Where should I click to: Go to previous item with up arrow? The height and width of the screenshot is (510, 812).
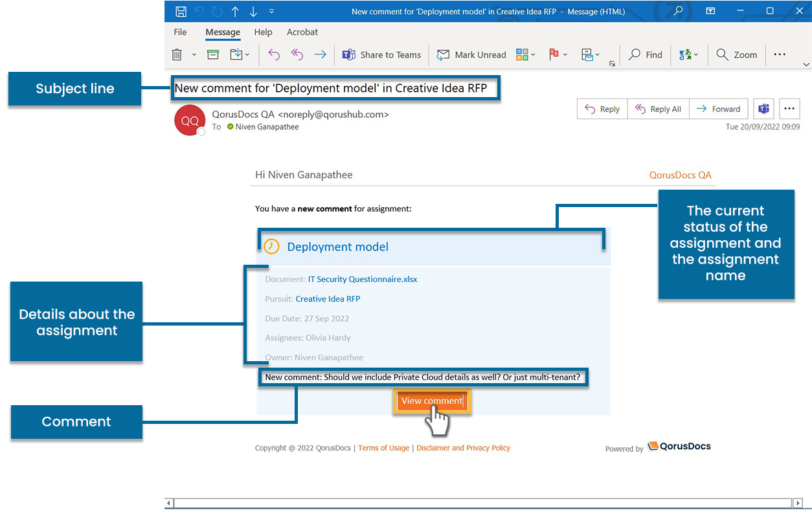coord(235,11)
